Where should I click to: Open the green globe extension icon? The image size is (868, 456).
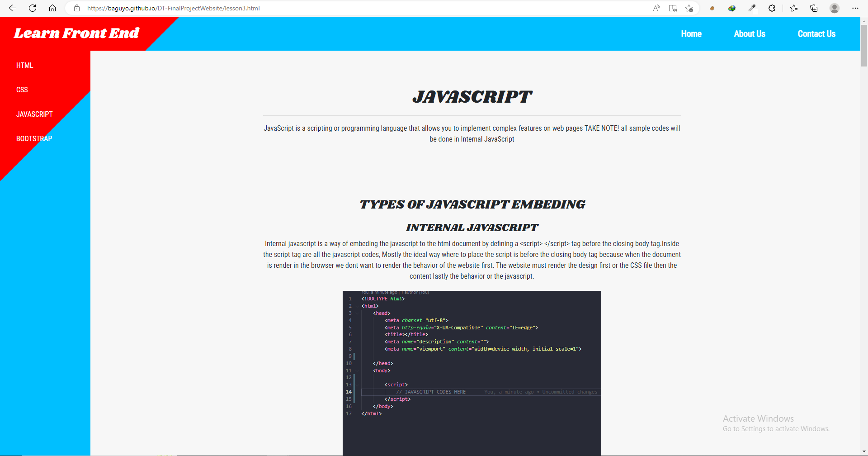(x=732, y=8)
